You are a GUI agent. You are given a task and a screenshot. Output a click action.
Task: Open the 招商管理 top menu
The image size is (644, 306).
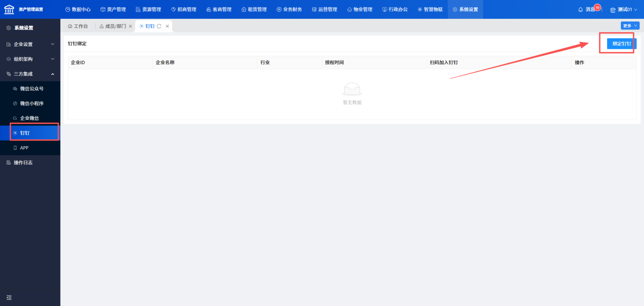click(183, 9)
